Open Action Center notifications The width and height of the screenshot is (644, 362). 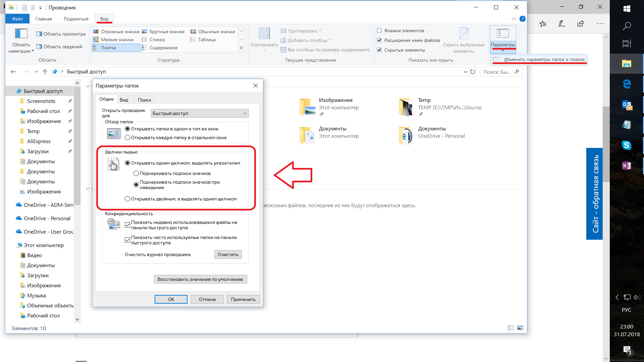627,351
